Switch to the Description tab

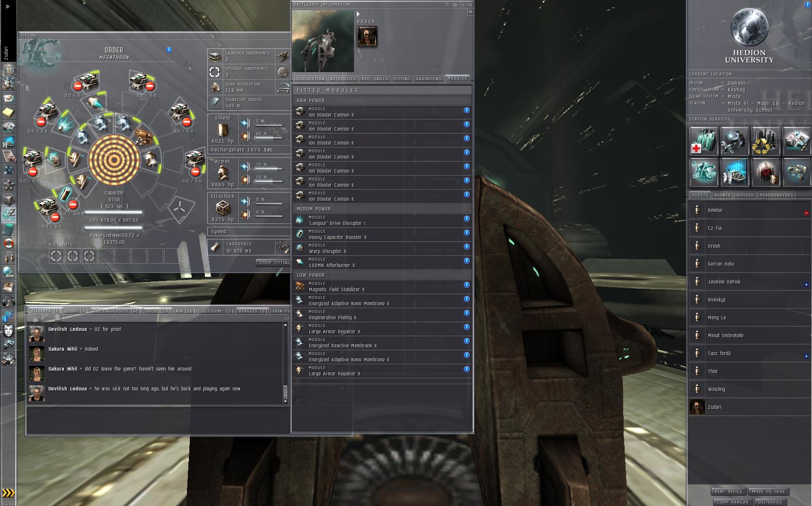point(310,78)
